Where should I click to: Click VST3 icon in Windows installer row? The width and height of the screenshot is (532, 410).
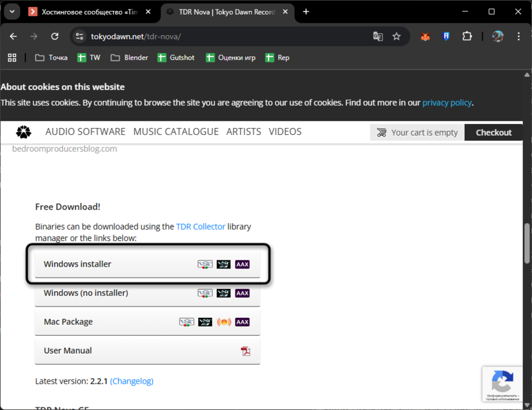(224, 264)
